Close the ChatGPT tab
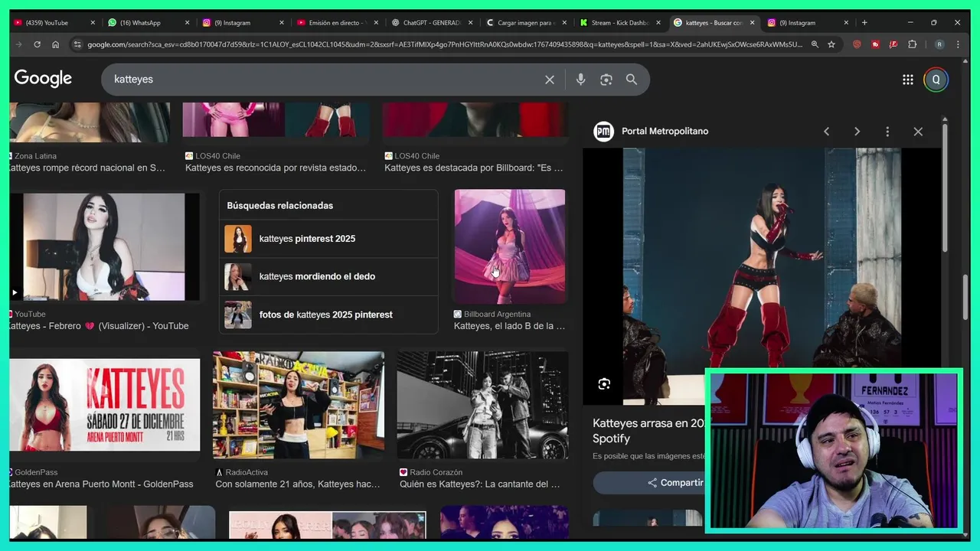Image resolution: width=980 pixels, height=551 pixels. coord(469,23)
